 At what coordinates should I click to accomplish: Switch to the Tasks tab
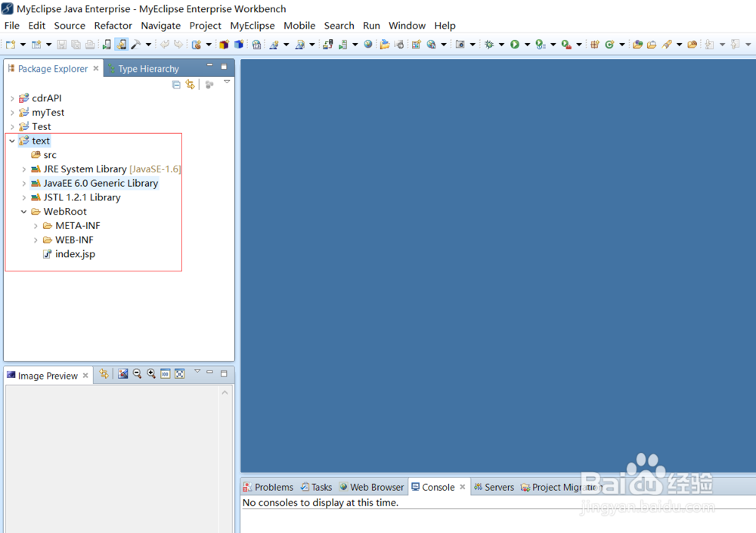tap(316, 487)
